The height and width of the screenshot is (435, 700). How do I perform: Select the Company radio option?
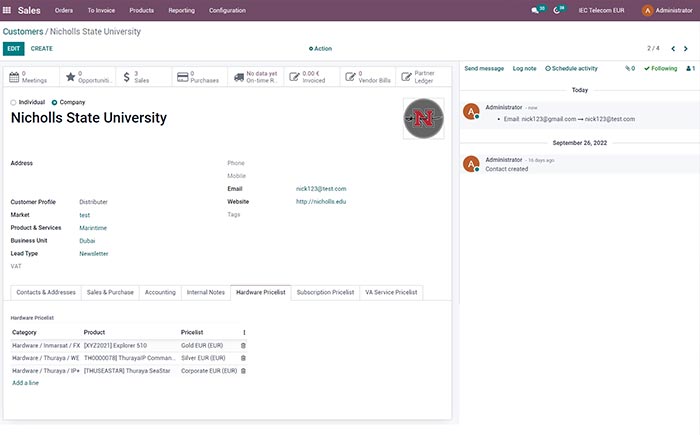click(54, 102)
